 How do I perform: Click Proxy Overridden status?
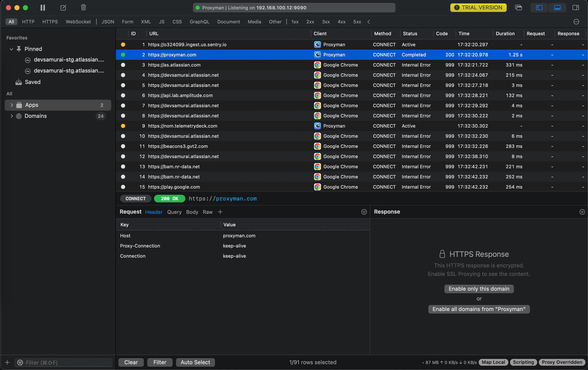(562, 362)
